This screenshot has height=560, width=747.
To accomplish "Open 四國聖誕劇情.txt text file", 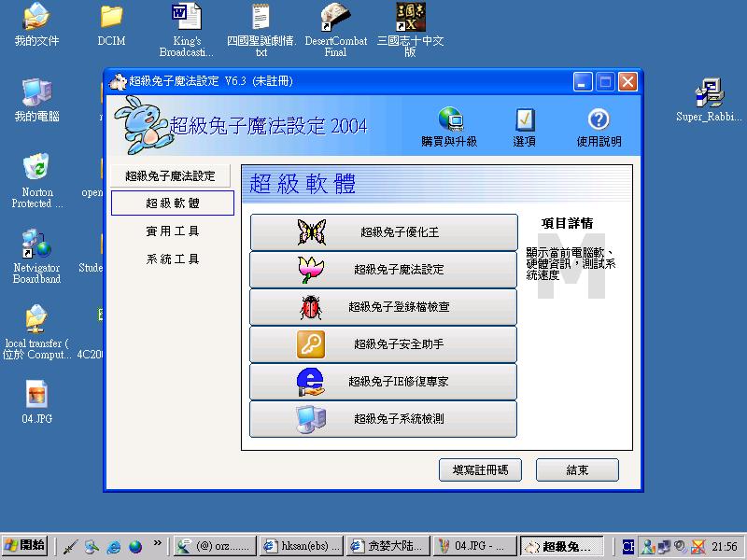I will point(261,30).
